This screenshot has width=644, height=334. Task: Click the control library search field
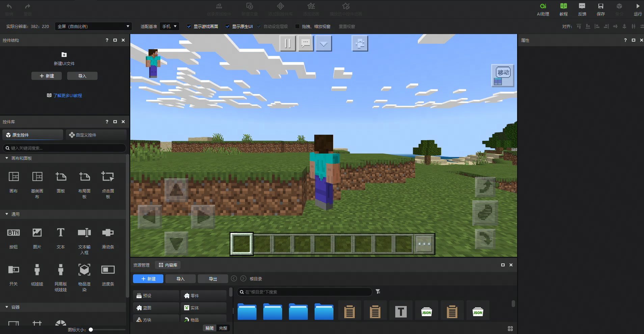click(x=64, y=148)
